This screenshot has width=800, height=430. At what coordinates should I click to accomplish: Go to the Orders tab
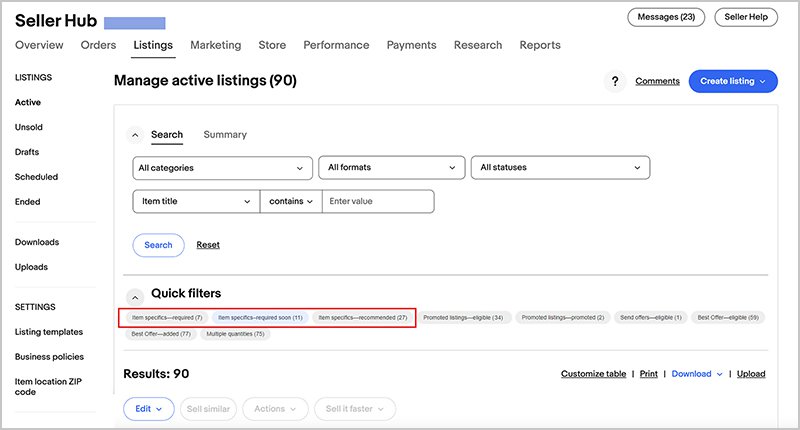point(98,45)
